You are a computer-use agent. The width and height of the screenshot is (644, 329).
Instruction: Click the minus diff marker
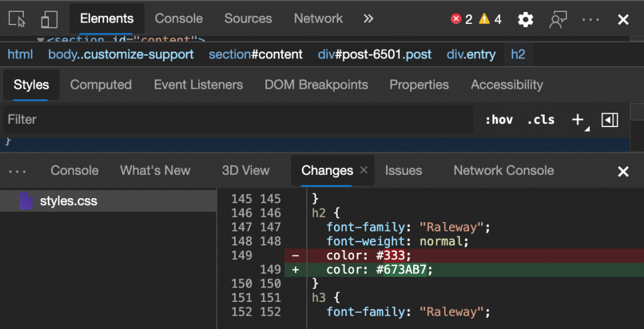[295, 255]
